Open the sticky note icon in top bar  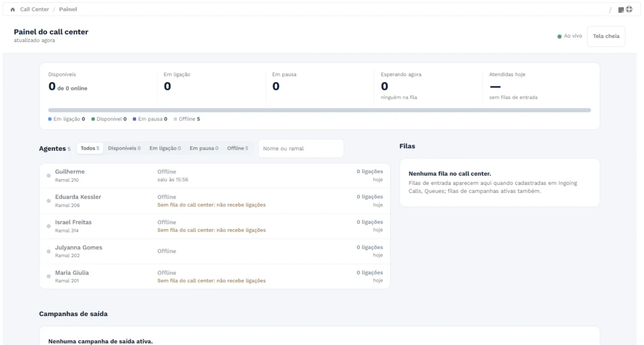pos(621,10)
